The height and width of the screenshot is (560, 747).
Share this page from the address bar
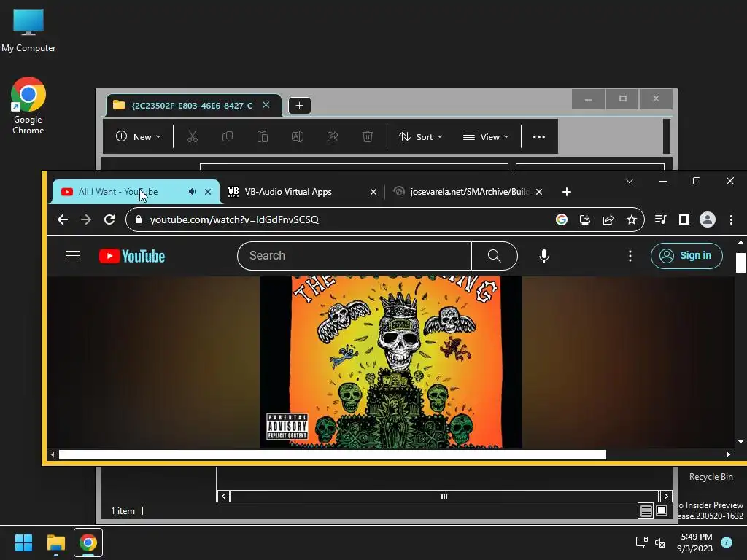(608, 219)
